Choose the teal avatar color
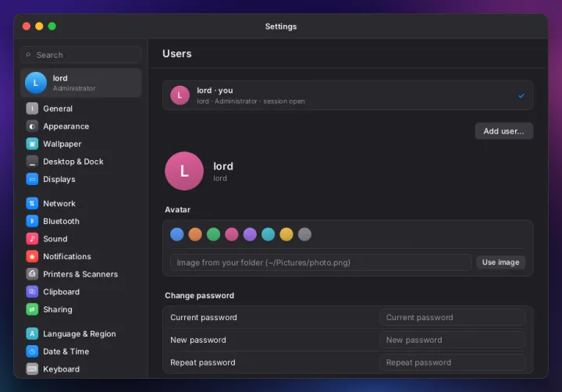This screenshot has width=562, height=392. click(268, 234)
